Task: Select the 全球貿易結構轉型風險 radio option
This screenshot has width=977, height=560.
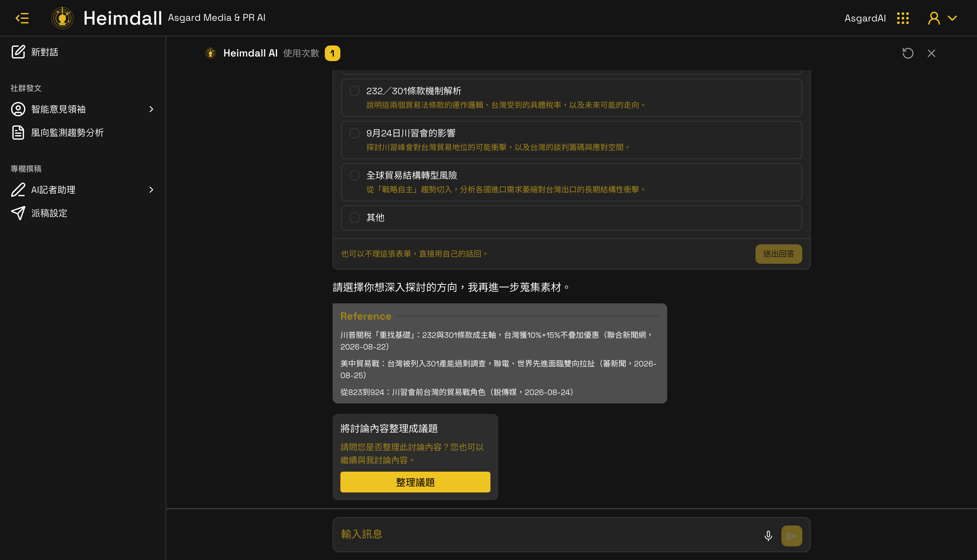Action: click(x=354, y=175)
